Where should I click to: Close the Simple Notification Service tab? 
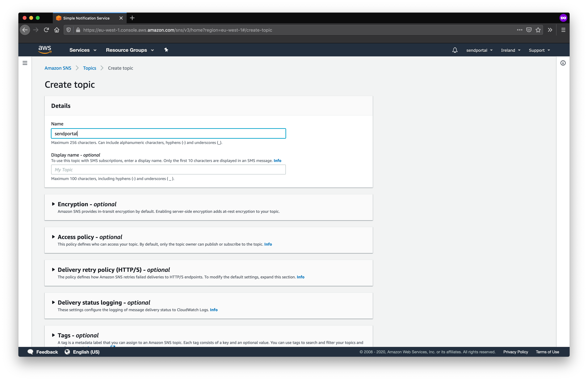121,18
